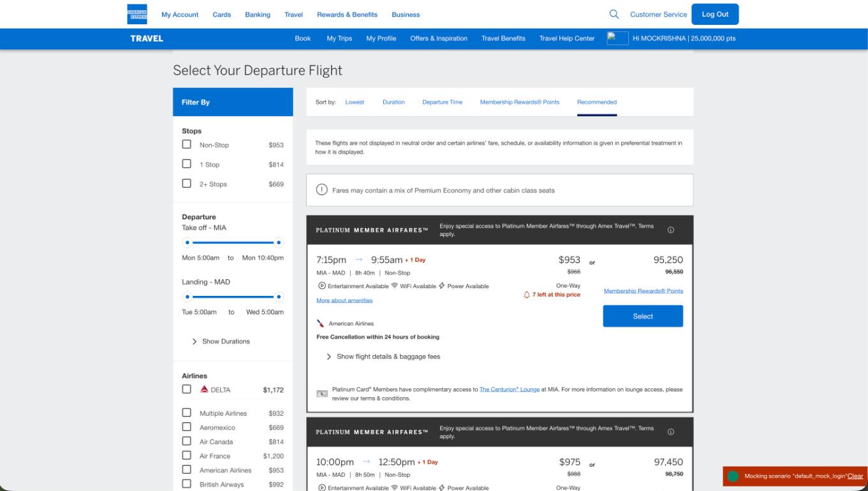Tick the American Airlines filter checkbox
Screen dimensions: 868x491
[x=187, y=469]
